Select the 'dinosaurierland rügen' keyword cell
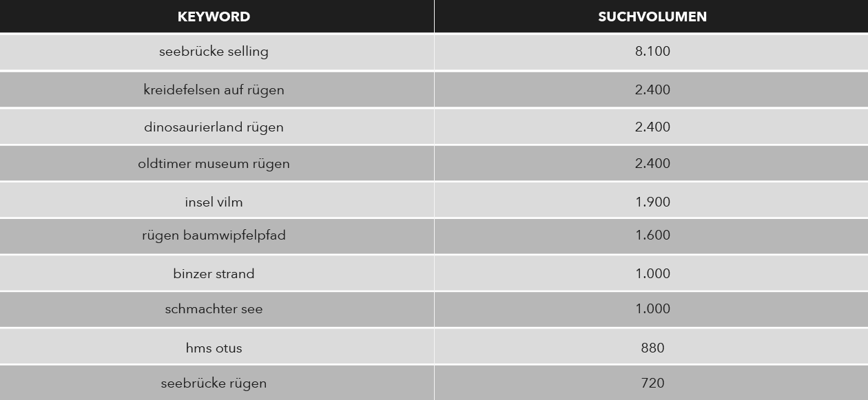 click(x=217, y=127)
